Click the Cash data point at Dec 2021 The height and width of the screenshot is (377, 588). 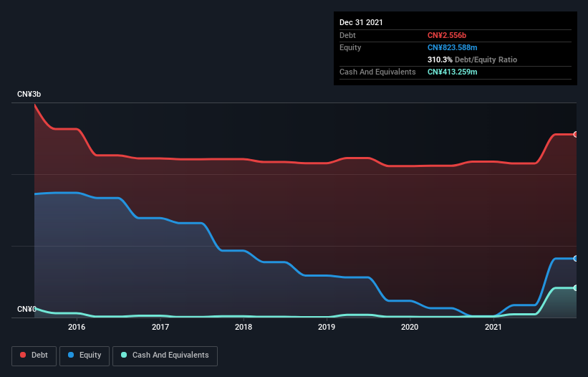click(576, 287)
